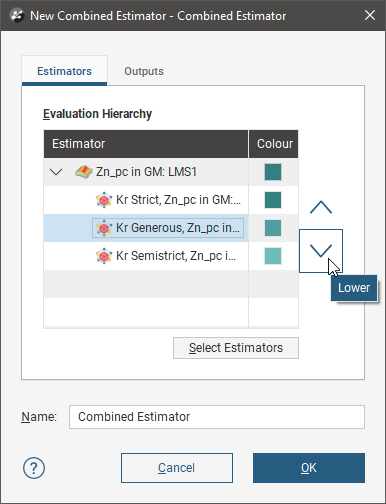Viewport: 386px width, 504px height.
Task: Click the Kr Semistrict estimator icon
Action: (x=104, y=256)
